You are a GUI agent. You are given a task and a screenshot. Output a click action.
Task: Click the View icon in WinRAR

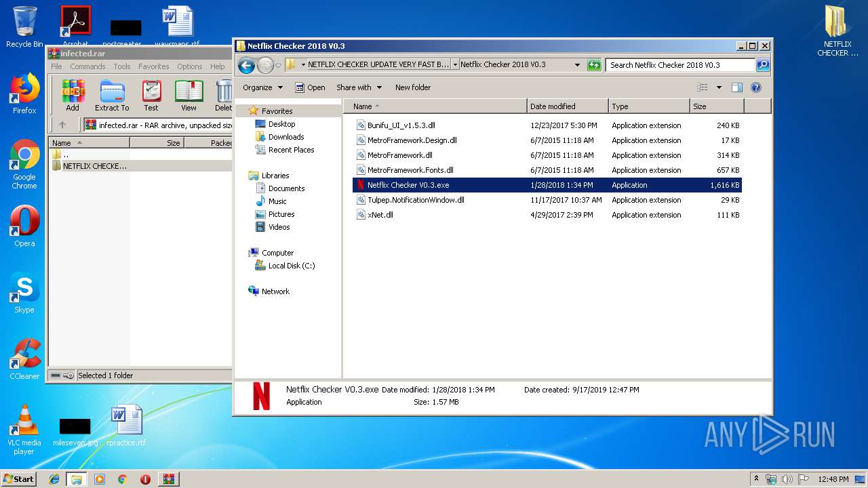click(189, 96)
